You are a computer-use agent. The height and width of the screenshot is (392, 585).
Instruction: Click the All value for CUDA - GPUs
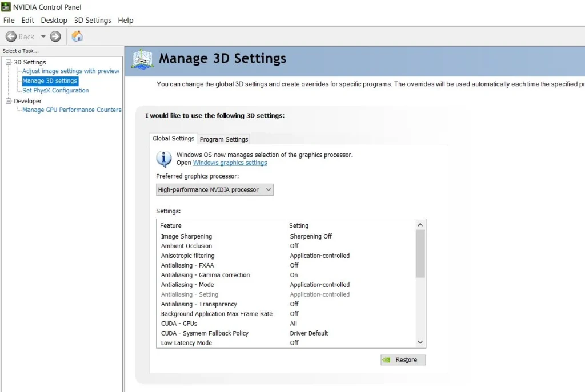[x=294, y=324]
